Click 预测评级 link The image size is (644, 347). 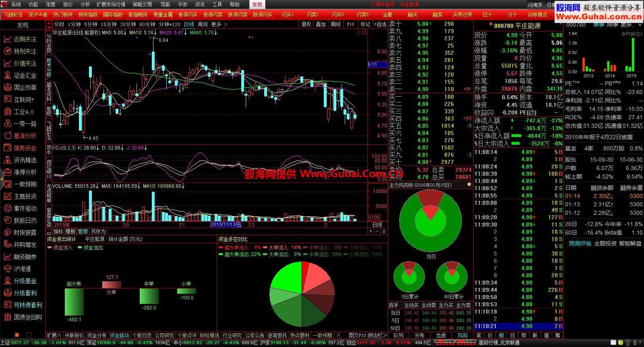(580, 243)
